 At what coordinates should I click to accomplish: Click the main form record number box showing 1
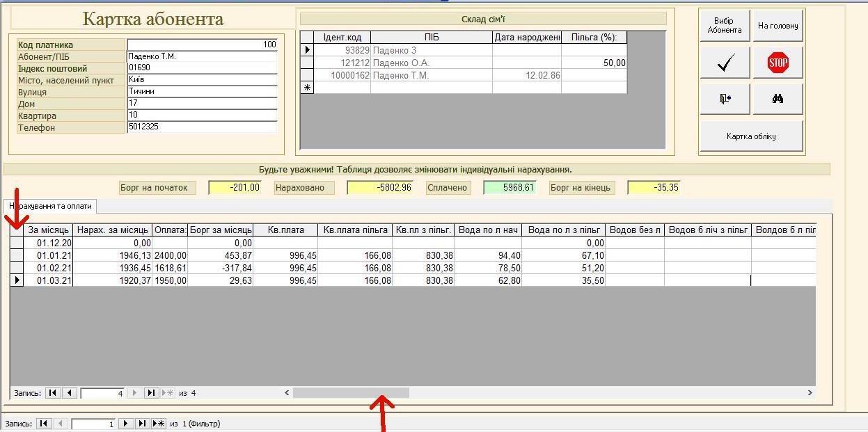tap(93, 423)
